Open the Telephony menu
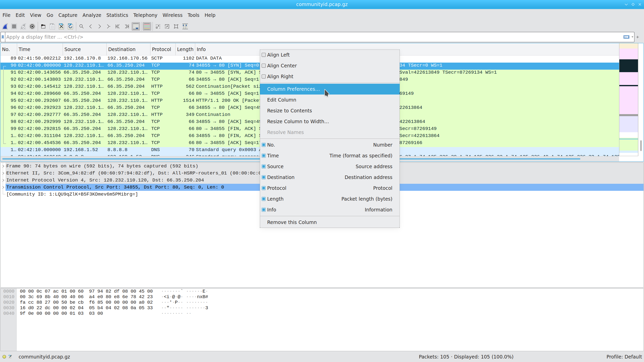The width and height of the screenshot is (644, 362). coord(145,15)
